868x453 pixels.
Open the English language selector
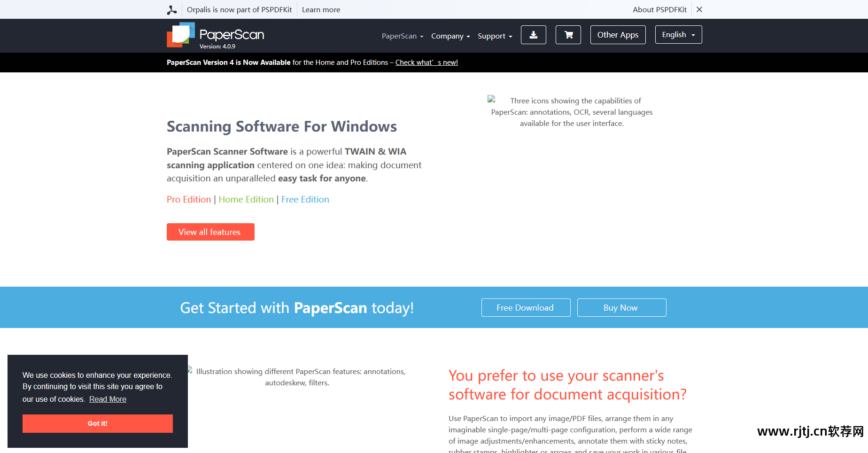(x=679, y=35)
